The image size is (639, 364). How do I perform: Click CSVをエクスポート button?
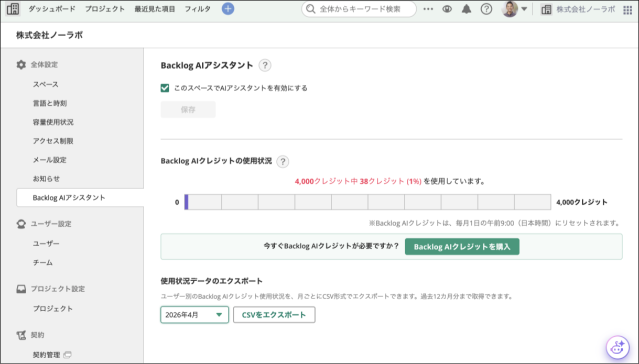[274, 315]
